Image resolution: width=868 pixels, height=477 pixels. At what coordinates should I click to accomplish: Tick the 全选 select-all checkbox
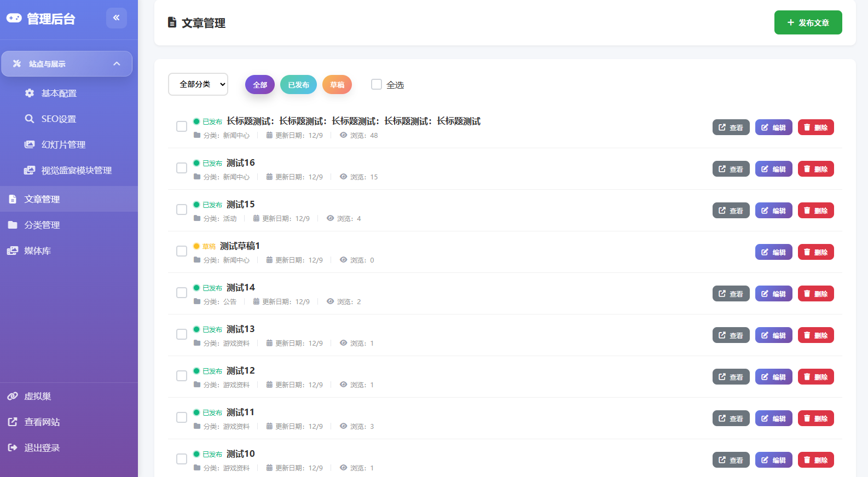377,84
